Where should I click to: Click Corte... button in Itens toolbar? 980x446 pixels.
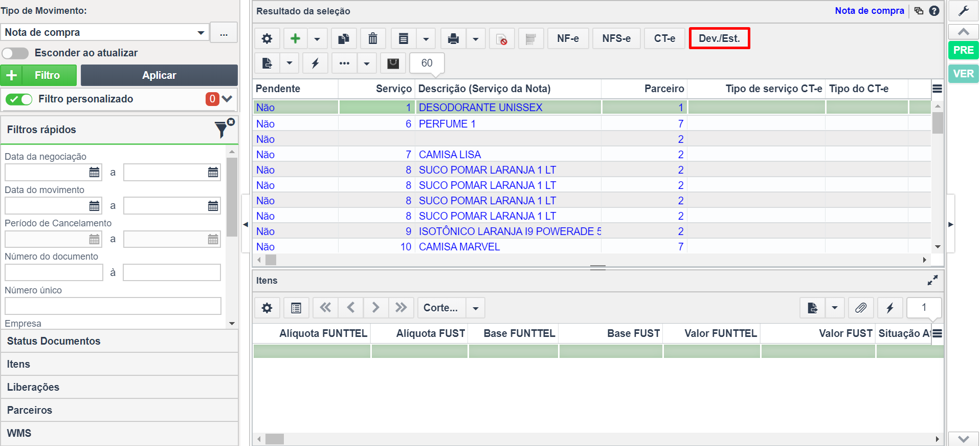[x=441, y=308]
